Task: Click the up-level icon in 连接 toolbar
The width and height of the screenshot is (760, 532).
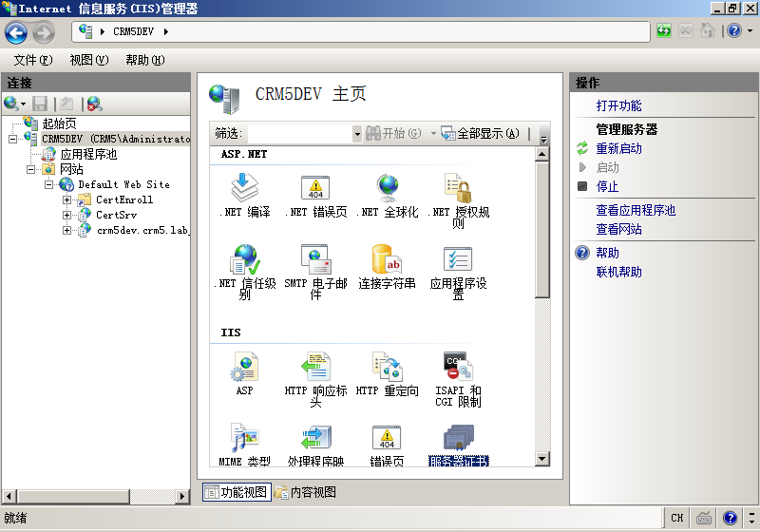Action: [66, 104]
